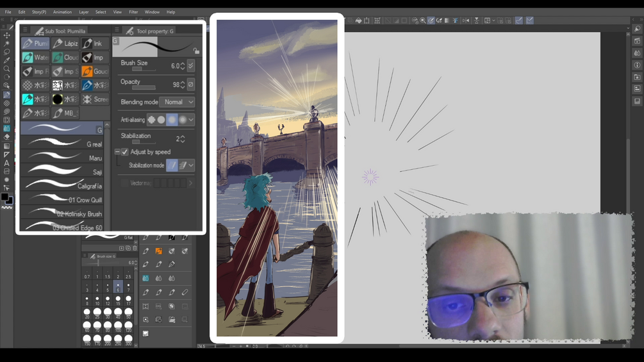Select the weak anti-aliasing option
644x362 pixels.
click(x=161, y=120)
